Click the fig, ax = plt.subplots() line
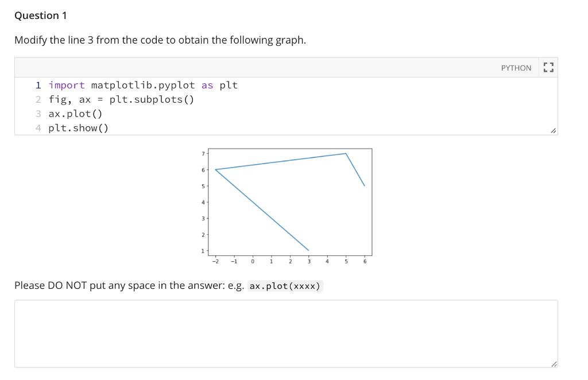588x380 pixels. (x=122, y=99)
